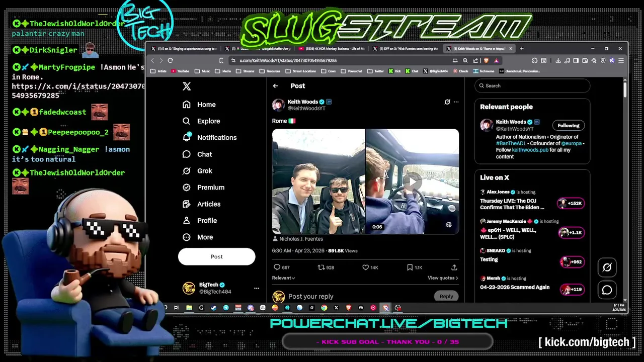The width and height of the screenshot is (644, 362).
Task: Open the Powerchat bookmarks folder
Action: (x=352, y=71)
